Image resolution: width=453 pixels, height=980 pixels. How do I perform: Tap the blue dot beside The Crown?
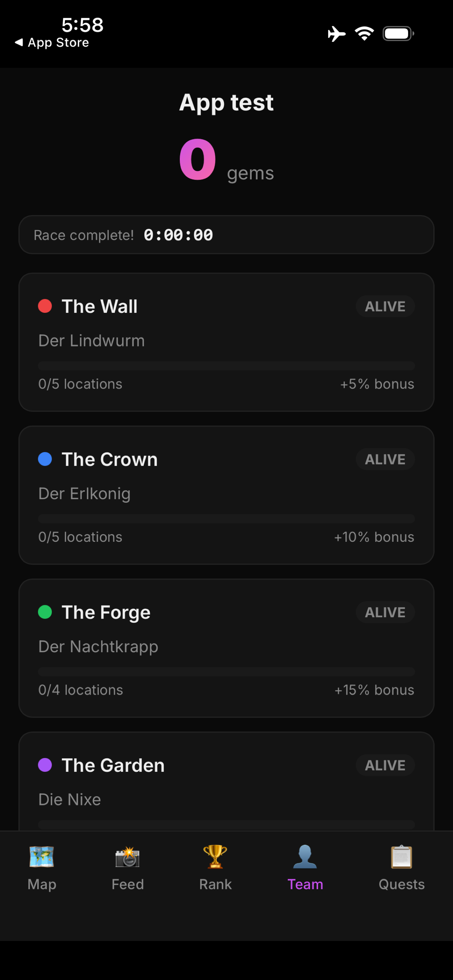(45, 459)
